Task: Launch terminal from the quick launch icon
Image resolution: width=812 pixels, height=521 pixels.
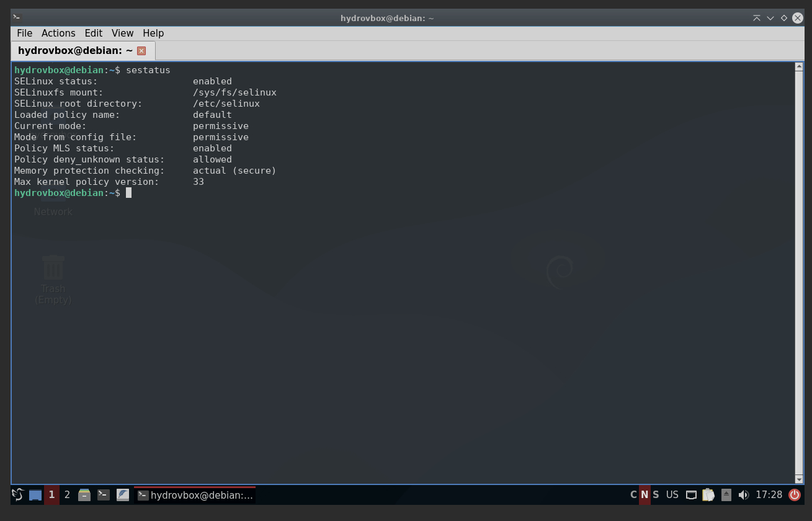Action: [104, 495]
